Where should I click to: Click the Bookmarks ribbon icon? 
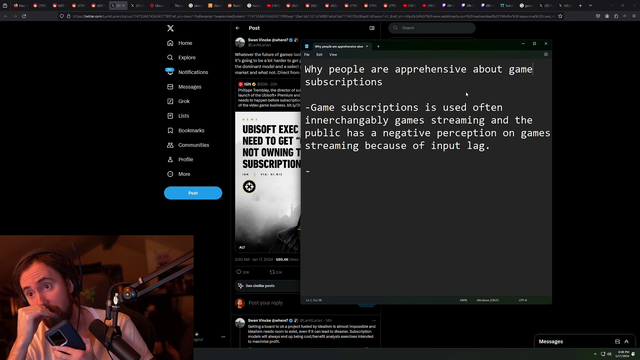click(170, 130)
